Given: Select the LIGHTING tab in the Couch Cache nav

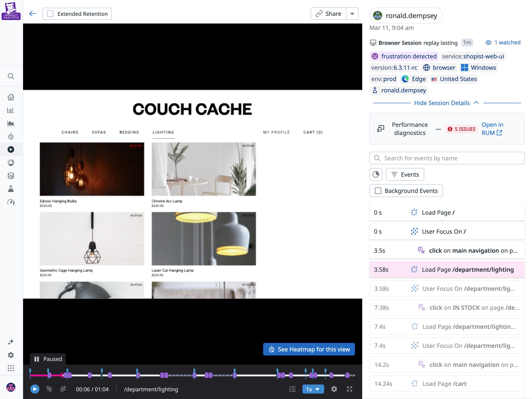Looking at the screenshot, I should [x=163, y=132].
